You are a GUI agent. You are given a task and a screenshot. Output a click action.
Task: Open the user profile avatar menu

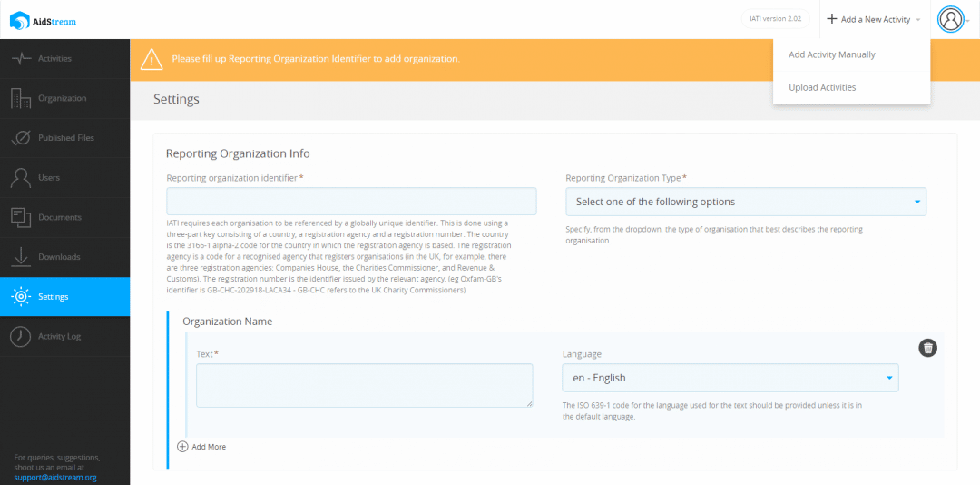pos(950,19)
